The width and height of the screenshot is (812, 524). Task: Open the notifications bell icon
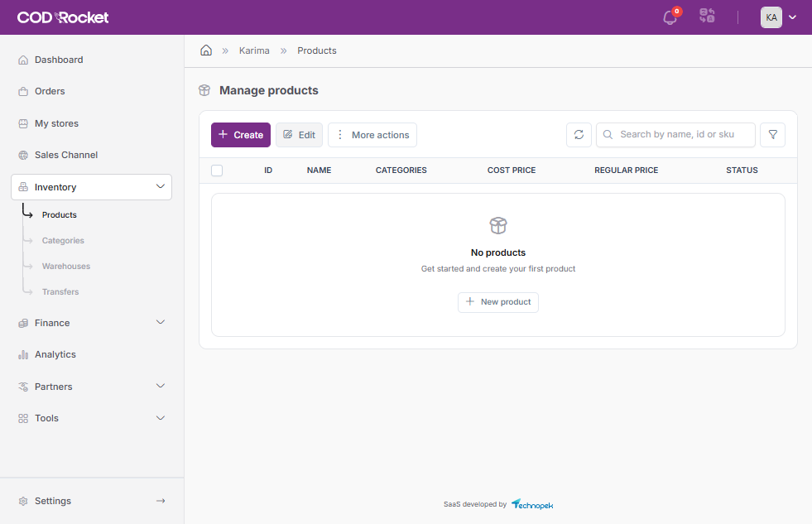tap(670, 17)
